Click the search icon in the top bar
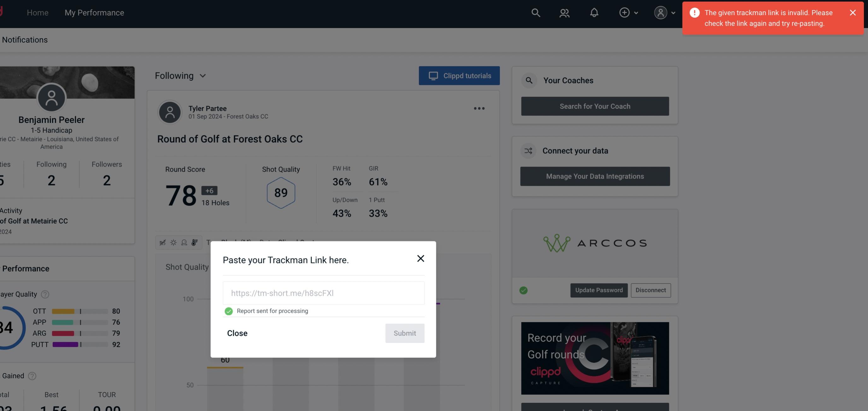The height and width of the screenshot is (411, 868). [x=535, y=12]
